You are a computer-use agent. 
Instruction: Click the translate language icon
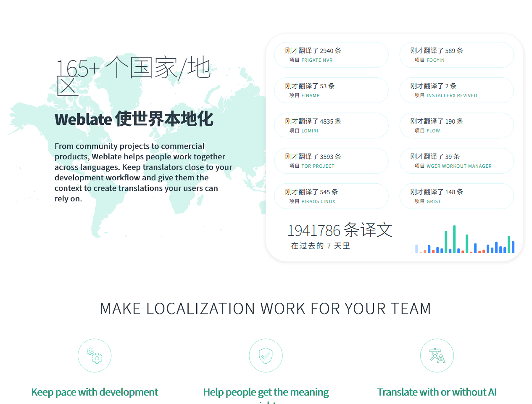point(437,356)
